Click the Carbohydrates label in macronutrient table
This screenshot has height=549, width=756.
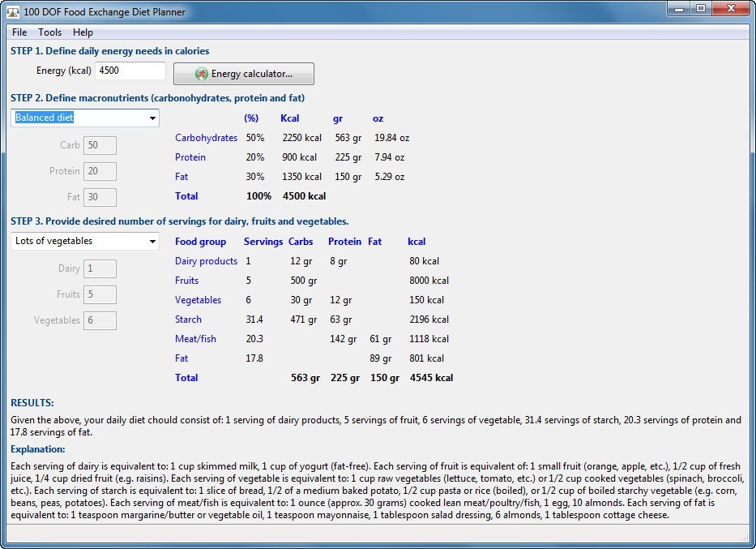tap(206, 138)
